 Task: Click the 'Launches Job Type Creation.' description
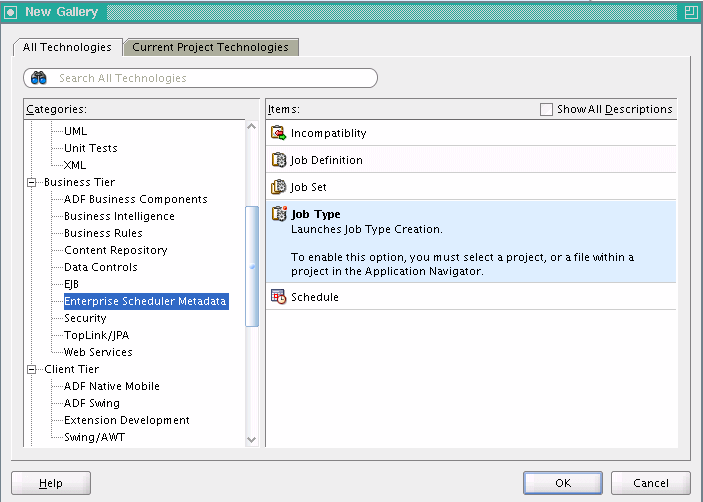click(x=367, y=229)
